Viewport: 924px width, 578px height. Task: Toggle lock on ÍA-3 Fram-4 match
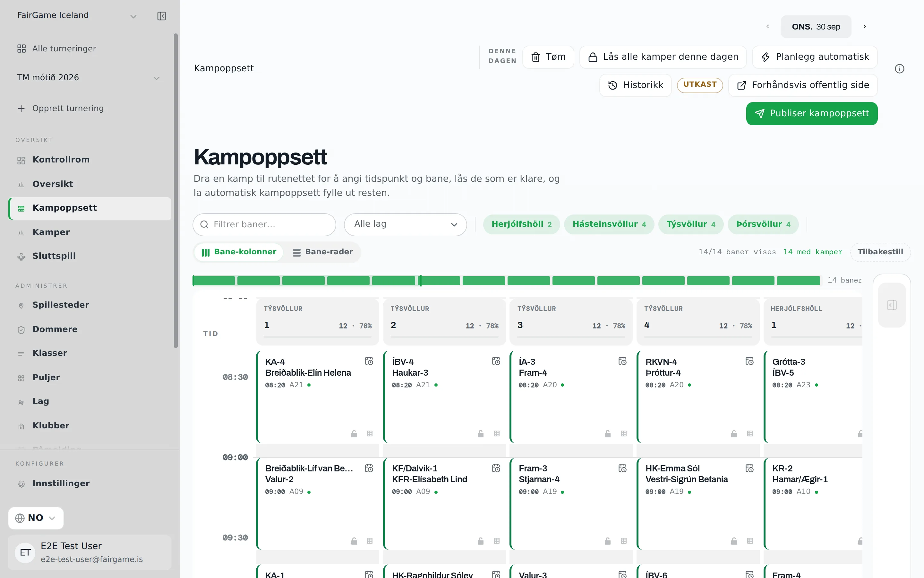pos(607,433)
